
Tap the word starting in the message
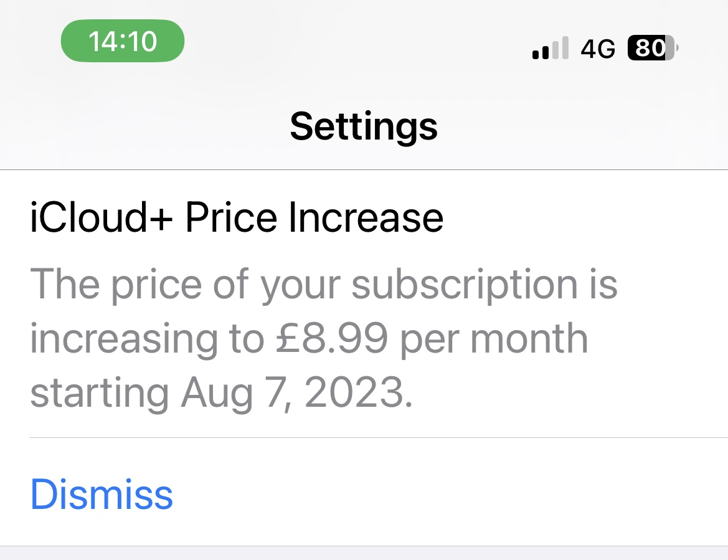coord(100,394)
